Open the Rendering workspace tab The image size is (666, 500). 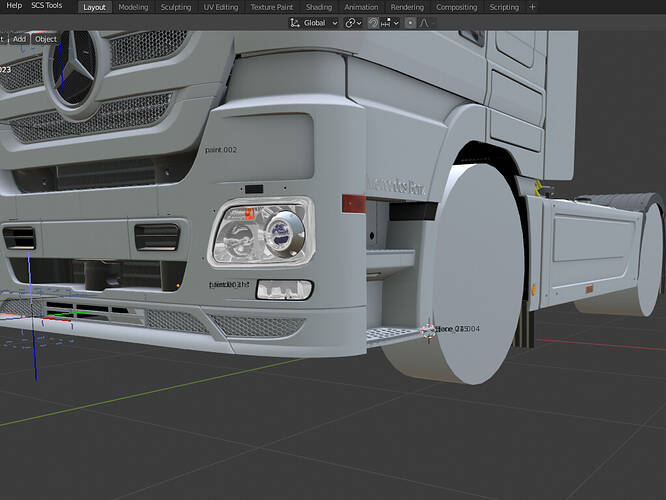click(x=407, y=7)
